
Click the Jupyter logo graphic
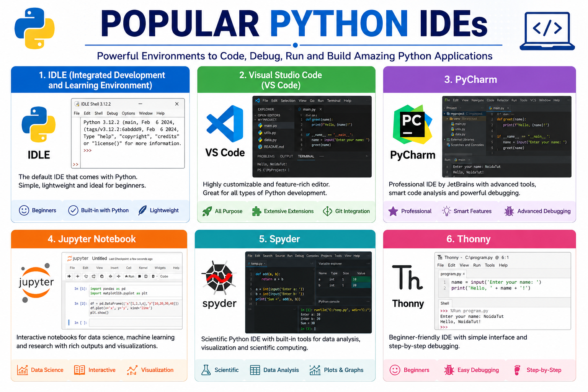point(36,283)
